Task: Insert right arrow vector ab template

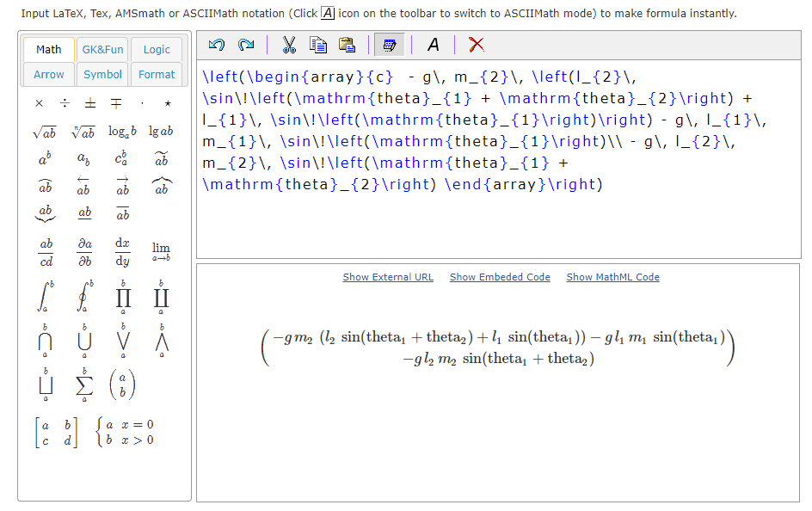Action: 123,187
